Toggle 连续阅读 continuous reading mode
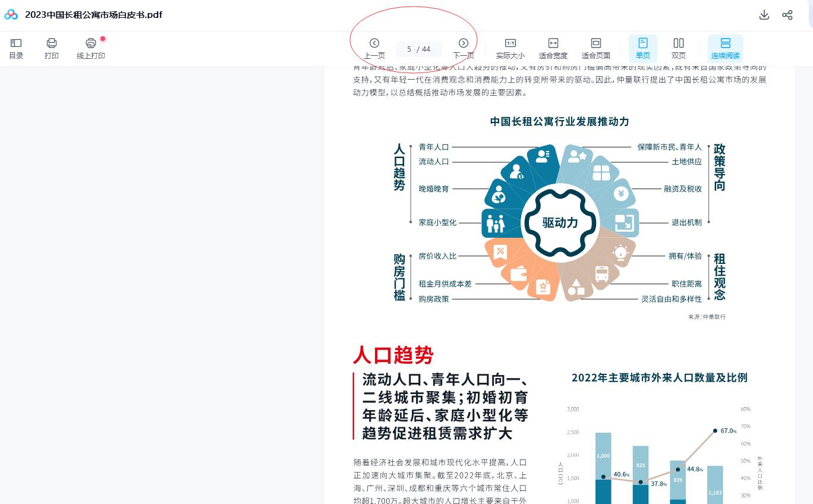This screenshot has height=504, width=813. 725,48
